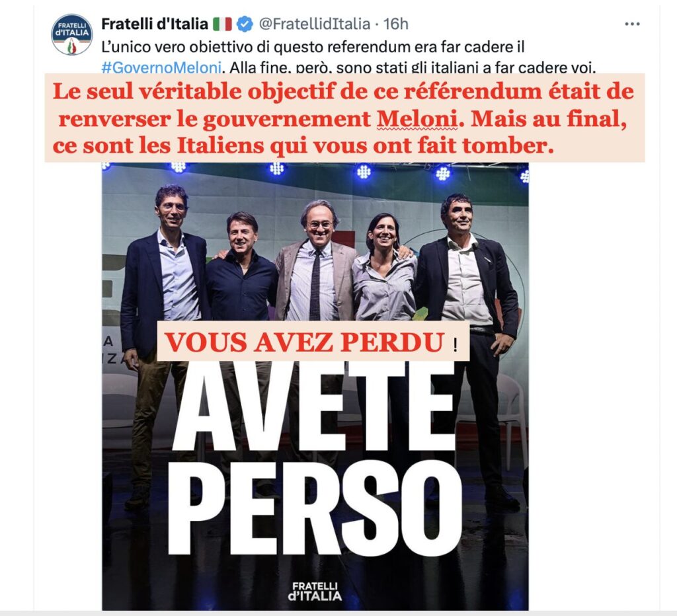Click the Fratelli d'Italia logo in image
Image resolution: width=677 pixels, height=616 pixels.
point(315,592)
